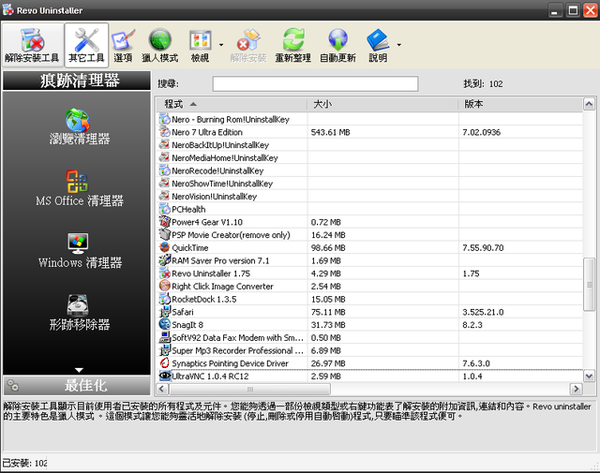The width and height of the screenshot is (600, 473).
Task: Sort by 版本 column header
Action: point(520,104)
